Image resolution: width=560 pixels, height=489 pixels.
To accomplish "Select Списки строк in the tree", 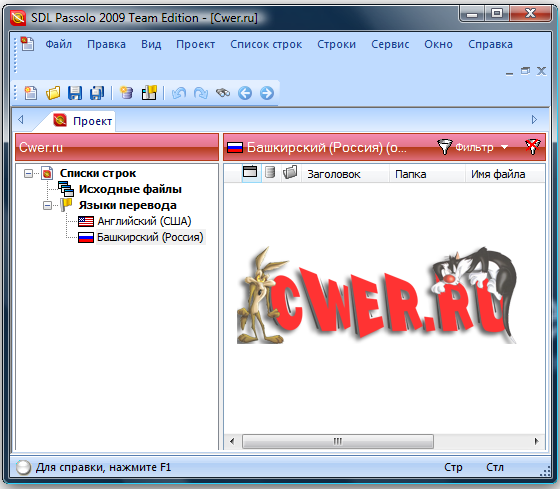I will 98,173.
